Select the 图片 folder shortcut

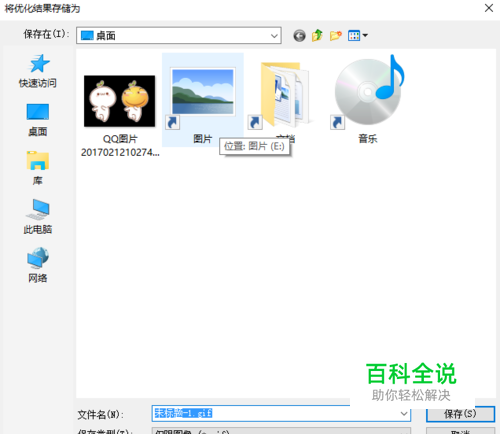[203, 100]
